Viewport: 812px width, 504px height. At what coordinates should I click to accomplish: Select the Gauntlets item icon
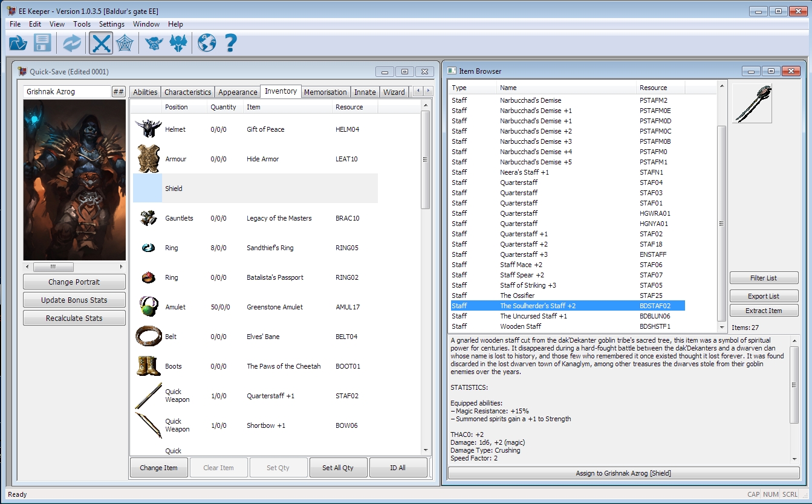click(x=148, y=218)
